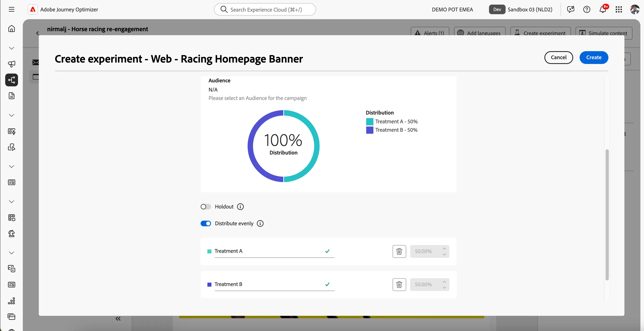644x331 pixels.
Task: Click the Treatment A teal legend swatch
Action: click(x=370, y=122)
